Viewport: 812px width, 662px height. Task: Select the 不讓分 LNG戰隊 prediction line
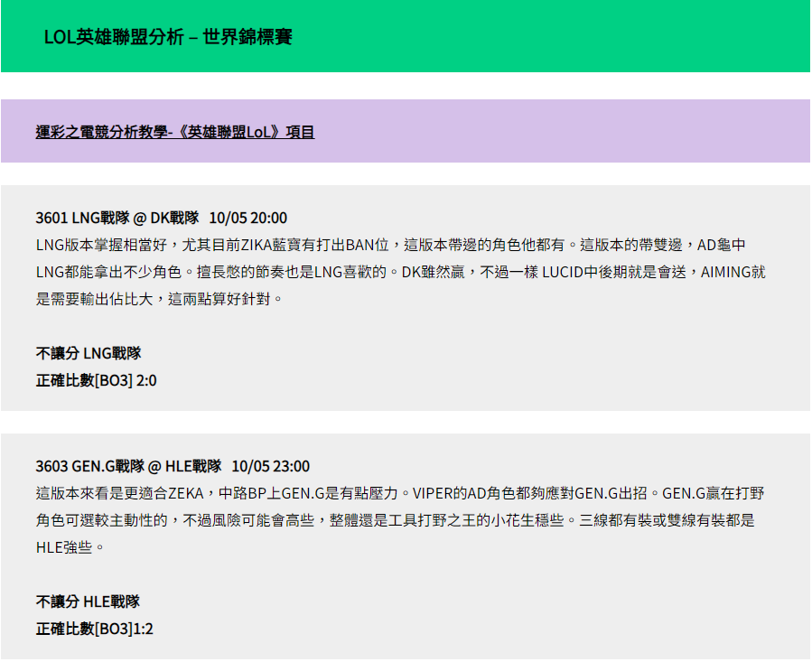[89, 353]
